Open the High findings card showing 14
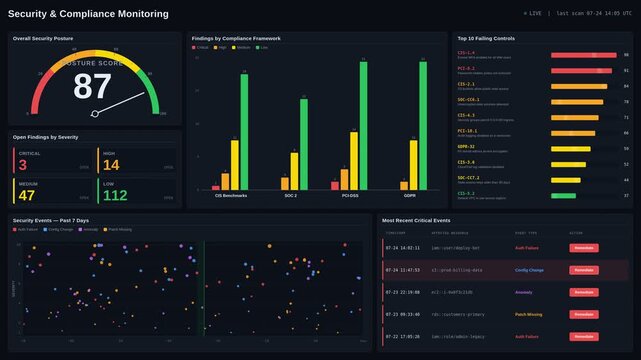Screen dimensions: 641x360 137,160
